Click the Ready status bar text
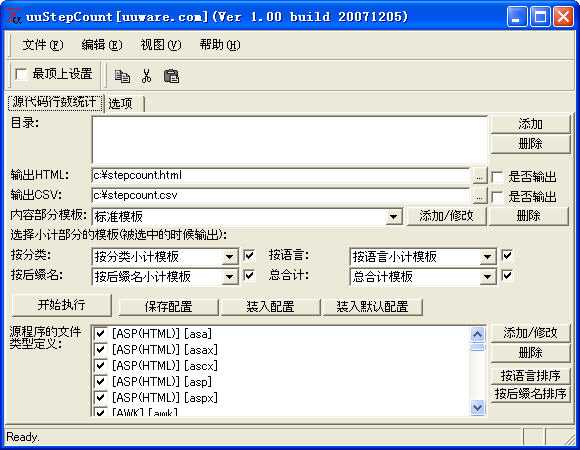Image resolution: width=580 pixels, height=450 pixels. [23, 437]
